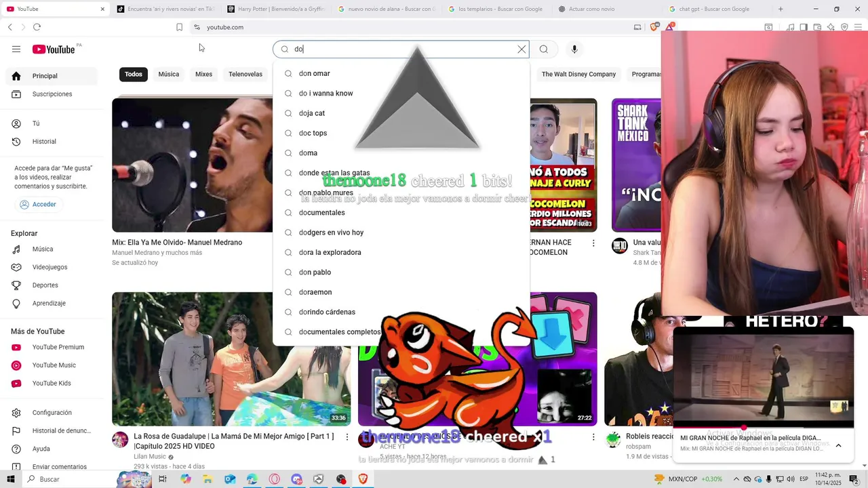
Task: Select 'dora la exploradora' suggestion
Action: [x=401, y=252]
